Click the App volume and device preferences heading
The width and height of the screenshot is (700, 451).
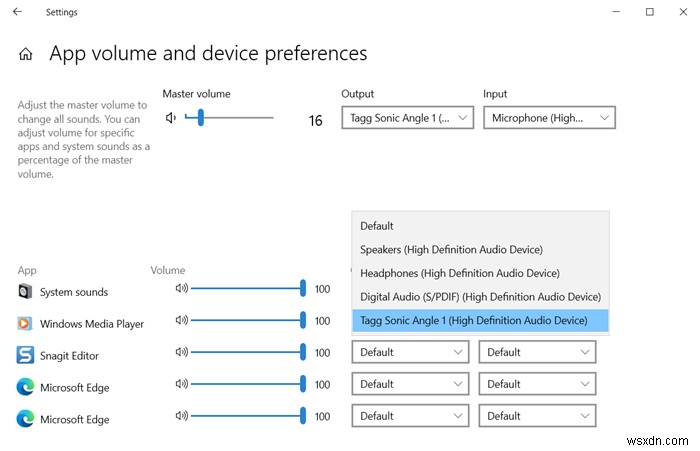coord(208,54)
